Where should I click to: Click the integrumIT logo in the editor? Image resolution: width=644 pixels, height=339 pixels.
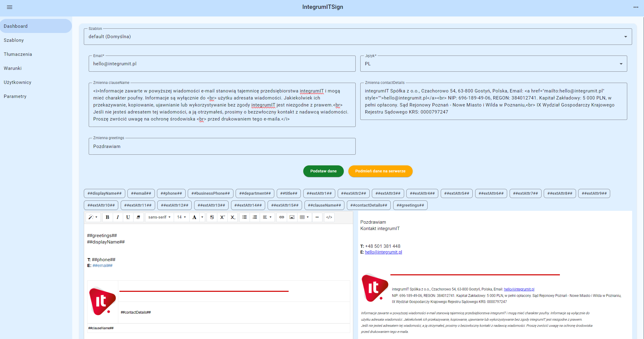102,301
